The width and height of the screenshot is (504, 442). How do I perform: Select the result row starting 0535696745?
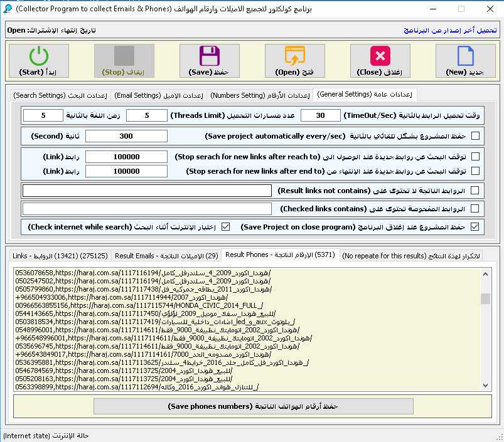pos(157,346)
